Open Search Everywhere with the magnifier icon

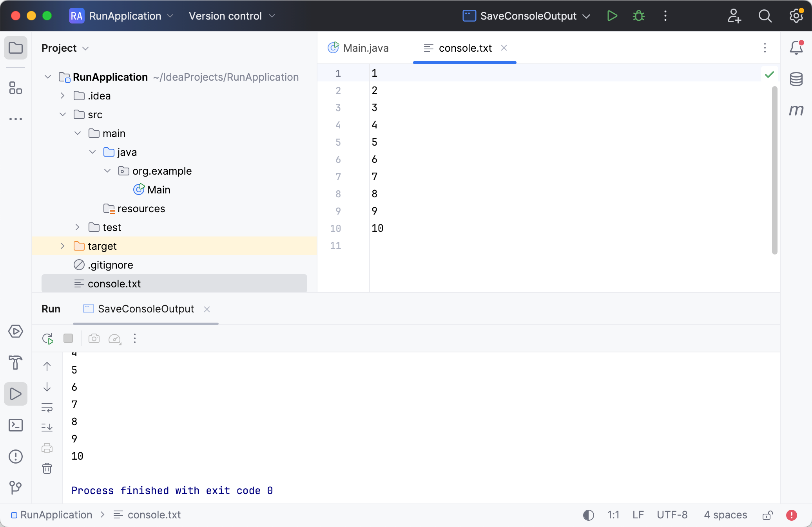(x=765, y=16)
